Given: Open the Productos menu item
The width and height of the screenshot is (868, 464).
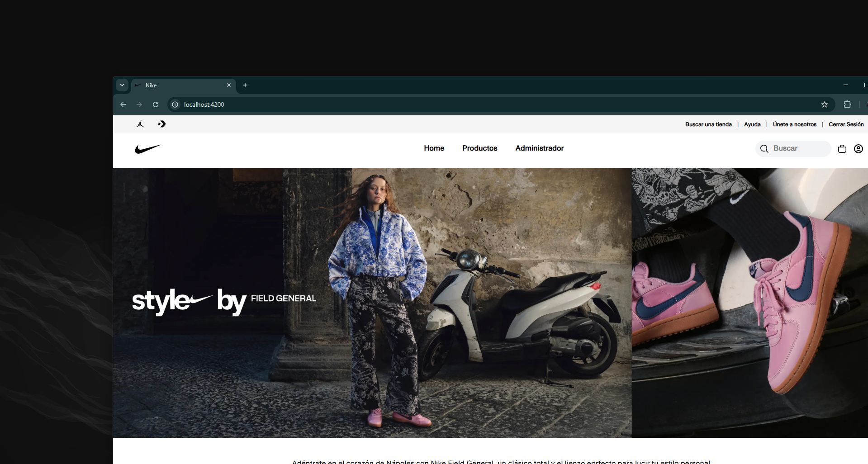Looking at the screenshot, I should pos(479,148).
